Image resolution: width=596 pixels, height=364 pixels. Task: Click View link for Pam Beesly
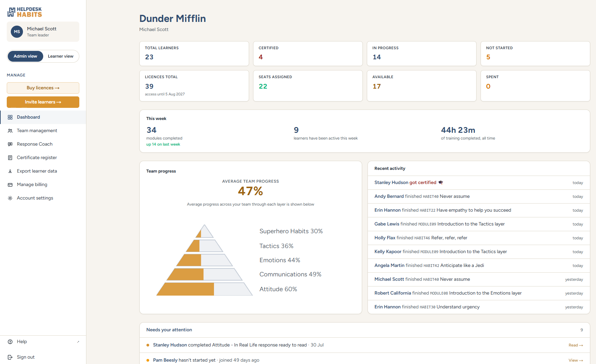point(576,360)
